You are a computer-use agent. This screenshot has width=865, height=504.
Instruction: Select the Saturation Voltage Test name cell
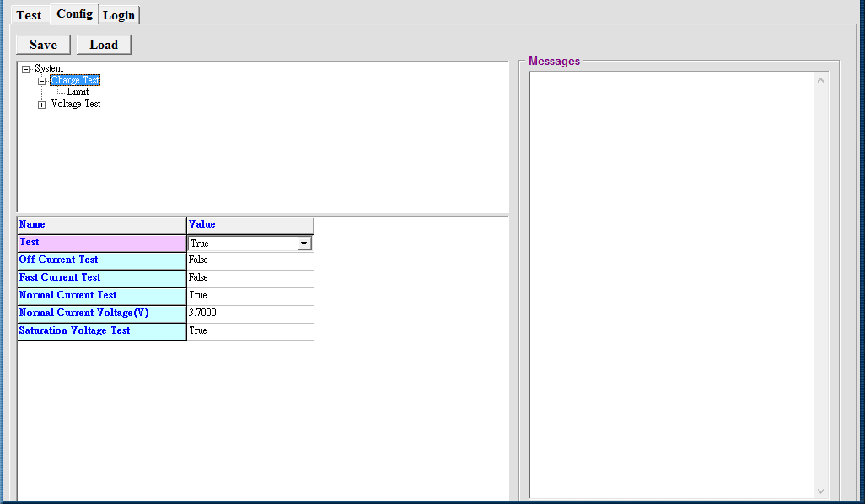(x=102, y=331)
